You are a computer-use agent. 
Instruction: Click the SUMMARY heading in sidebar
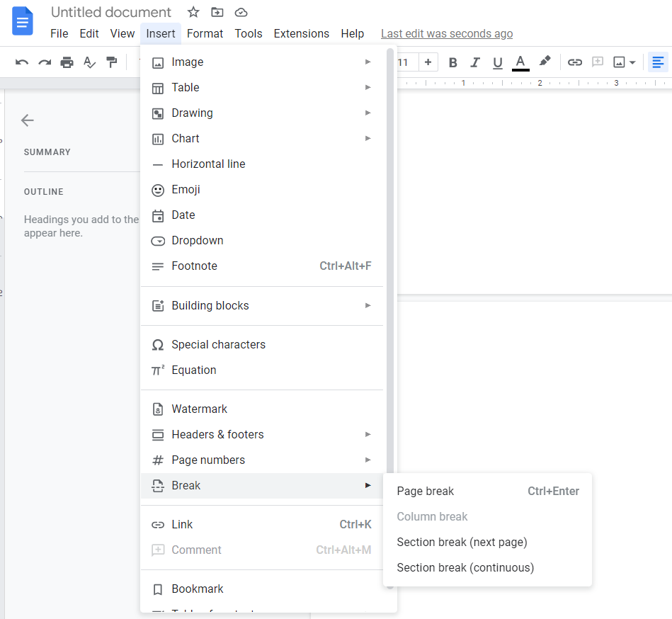coord(47,152)
